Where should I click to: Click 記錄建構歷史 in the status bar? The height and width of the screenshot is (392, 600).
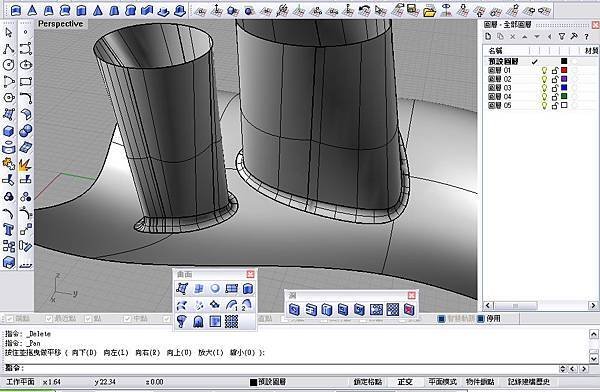[529, 382]
